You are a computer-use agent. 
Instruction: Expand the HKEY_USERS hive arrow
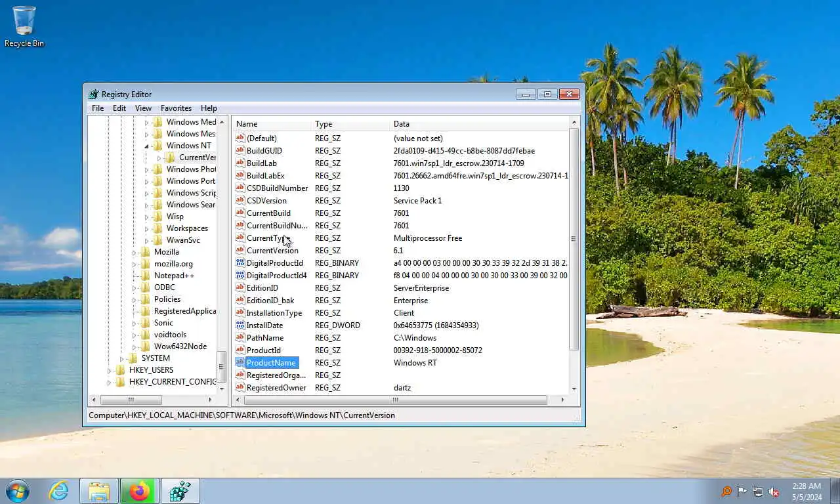(x=110, y=370)
